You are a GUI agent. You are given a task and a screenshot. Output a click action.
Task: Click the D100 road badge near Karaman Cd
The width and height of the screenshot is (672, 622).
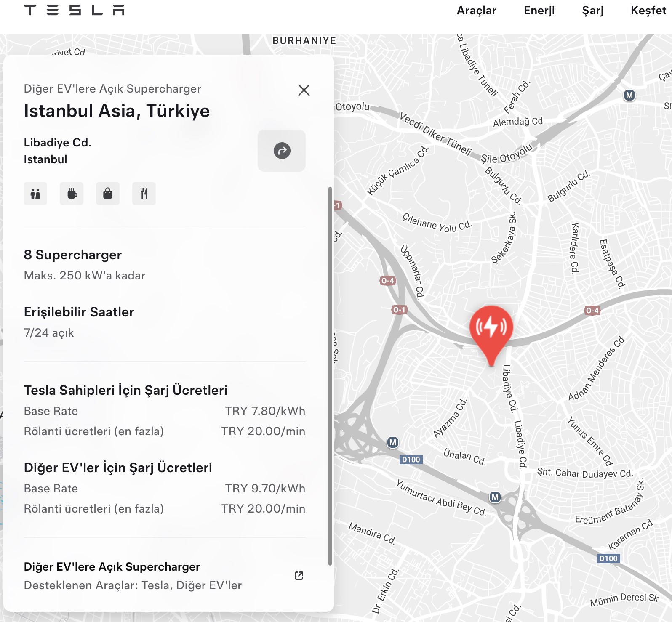click(x=608, y=558)
